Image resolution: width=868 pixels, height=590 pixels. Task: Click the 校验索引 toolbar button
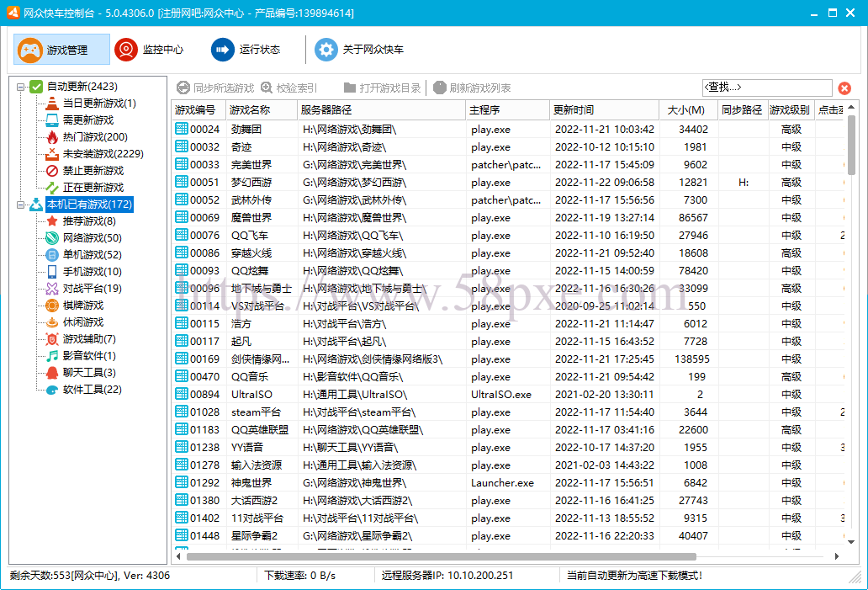(289, 88)
